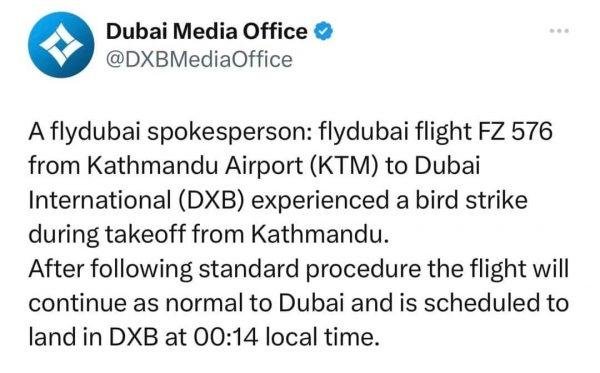The image size is (600, 373).
Task: Click the word "International" in the tweet
Action: click(100, 200)
